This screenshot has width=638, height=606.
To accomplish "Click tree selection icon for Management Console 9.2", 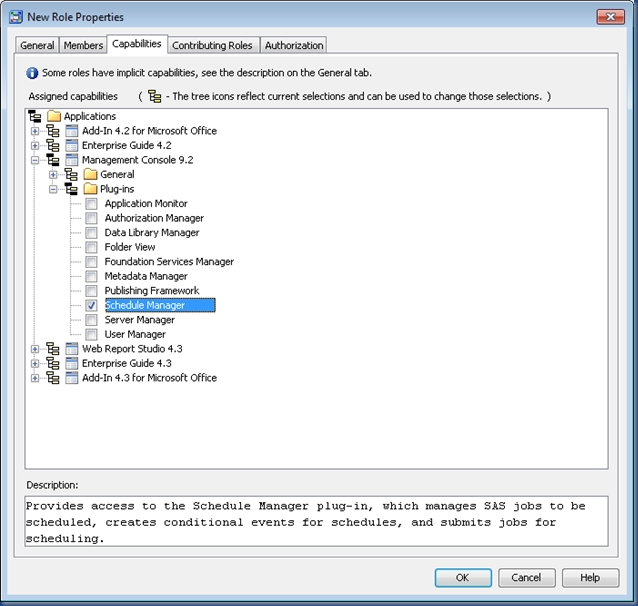I will 53,160.
